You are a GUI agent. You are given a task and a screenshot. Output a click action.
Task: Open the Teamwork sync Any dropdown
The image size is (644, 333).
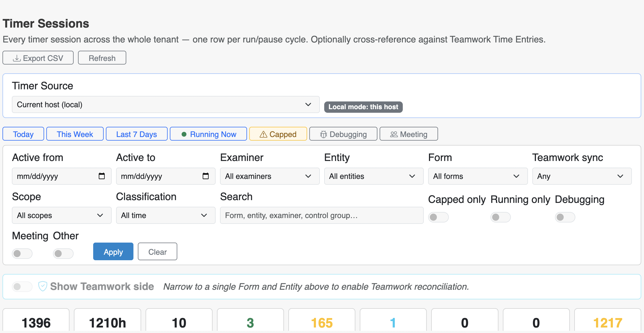tap(582, 176)
